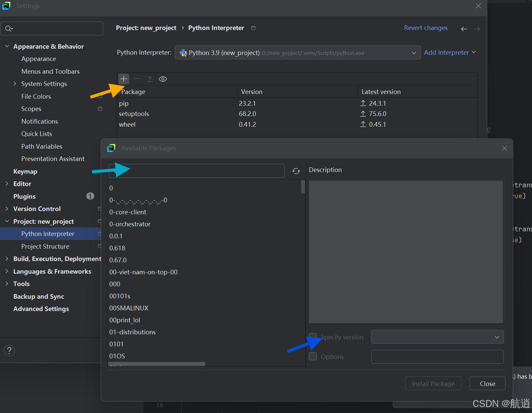
Task: Click upgrade arrow beside wheel 0.45.1
Action: 363,124
